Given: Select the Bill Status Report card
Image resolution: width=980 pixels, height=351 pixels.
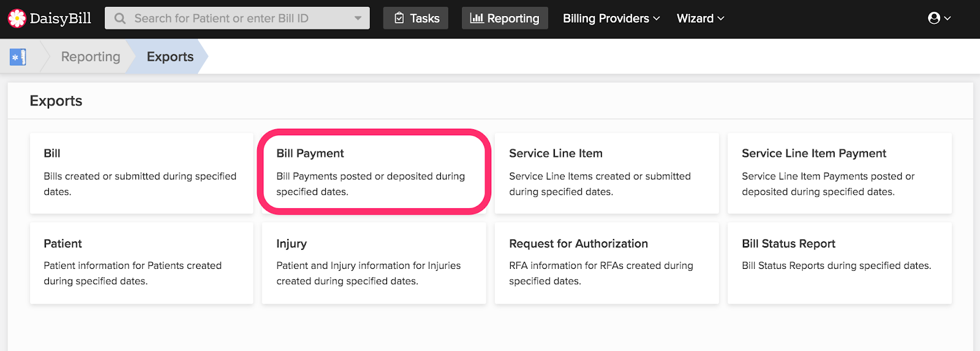Looking at the screenshot, I should pyautogui.click(x=840, y=263).
